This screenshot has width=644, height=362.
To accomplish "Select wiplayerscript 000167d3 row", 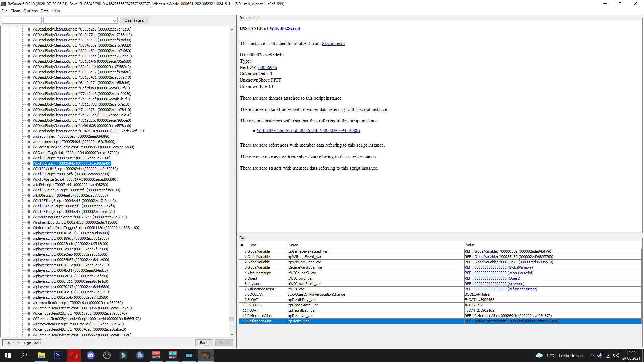I will 71,233.
